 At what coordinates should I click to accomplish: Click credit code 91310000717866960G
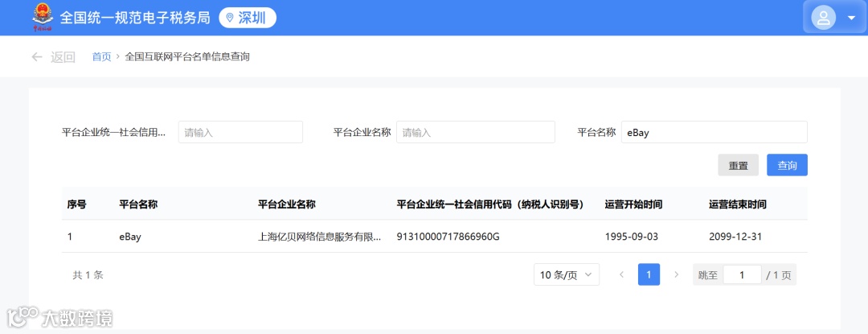[x=448, y=237]
